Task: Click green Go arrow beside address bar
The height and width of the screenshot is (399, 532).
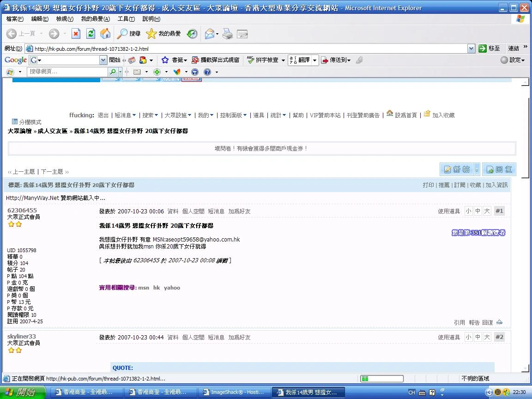Action: tap(483, 48)
